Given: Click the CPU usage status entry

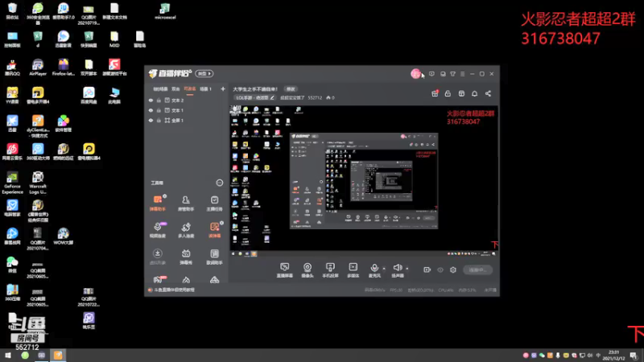Looking at the screenshot, I should 446,290.
